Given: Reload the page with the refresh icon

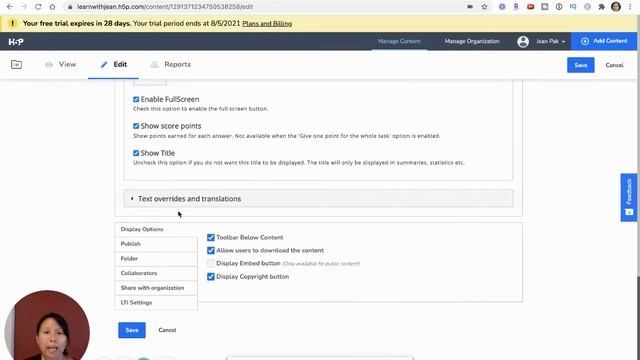Looking at the screenshot, I should tap(38, 7).
